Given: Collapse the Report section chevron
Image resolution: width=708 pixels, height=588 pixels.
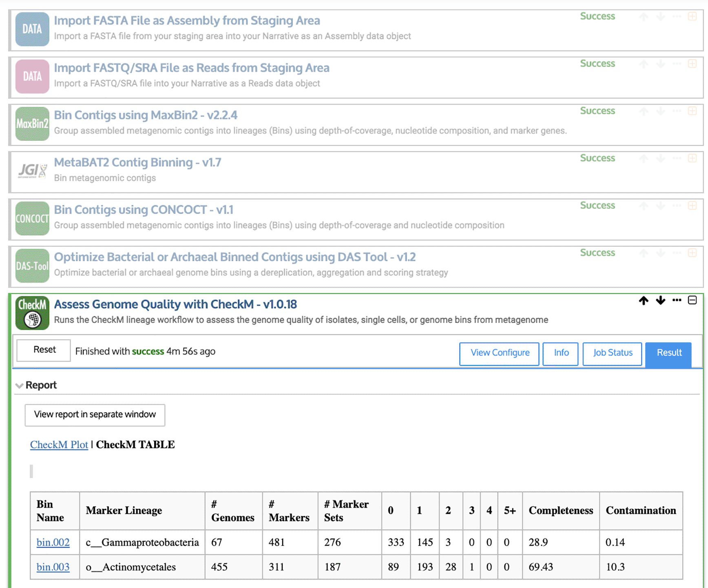Looking at the screenshot, I should (x=19, y=386).
